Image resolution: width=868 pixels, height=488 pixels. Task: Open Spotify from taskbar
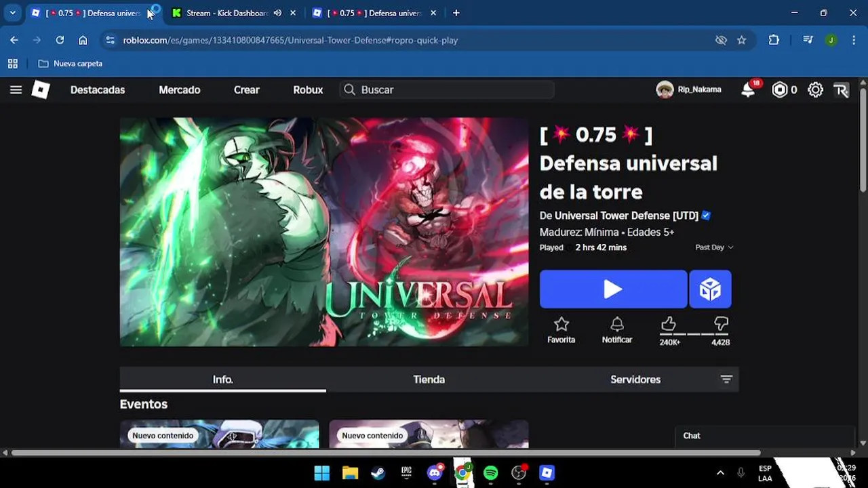pyautogui.click(x=490, y=473)
